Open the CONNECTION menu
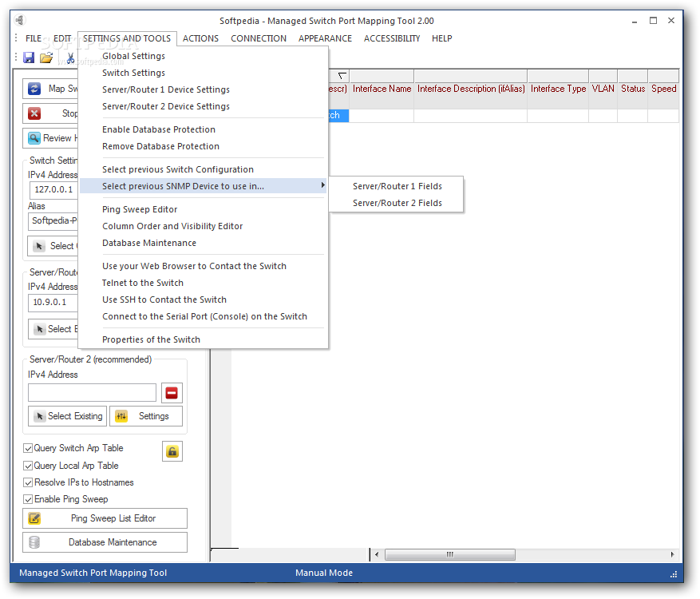Image resolution: width=700 pixels, height=599 pixels. [259, 38]
